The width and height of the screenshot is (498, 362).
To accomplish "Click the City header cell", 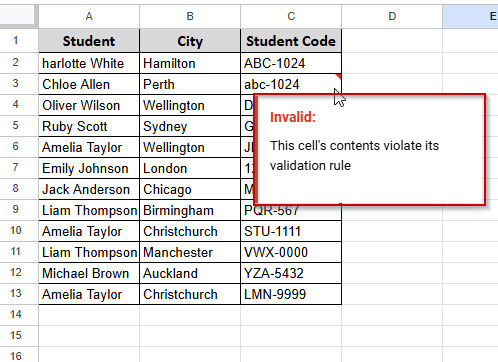I will coord(190,41).
